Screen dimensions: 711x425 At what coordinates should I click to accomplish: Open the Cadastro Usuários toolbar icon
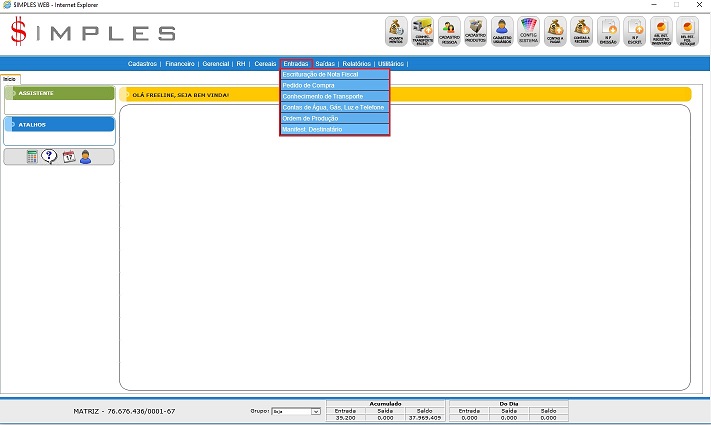pyautogui.click(x=502, y=31)
